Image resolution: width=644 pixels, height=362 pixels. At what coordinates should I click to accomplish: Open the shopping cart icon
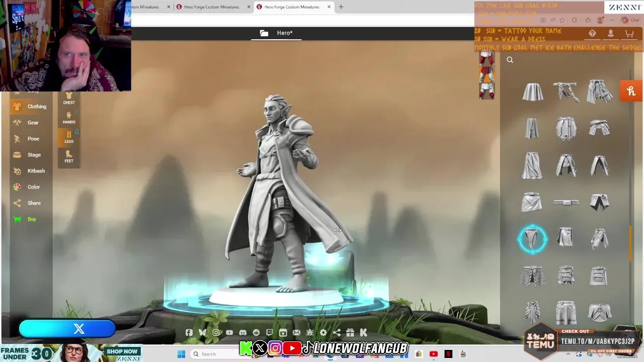(x=629, y=34)
